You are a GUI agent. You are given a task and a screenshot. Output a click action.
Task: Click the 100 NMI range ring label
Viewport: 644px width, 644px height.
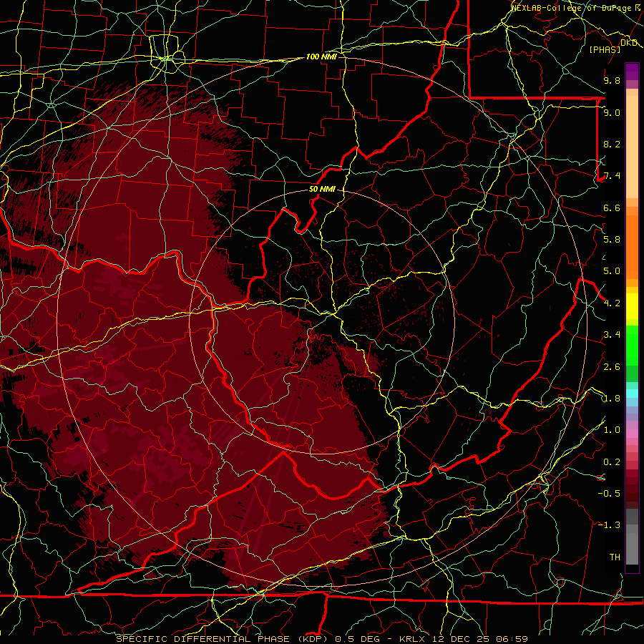(x=321, y=57)
